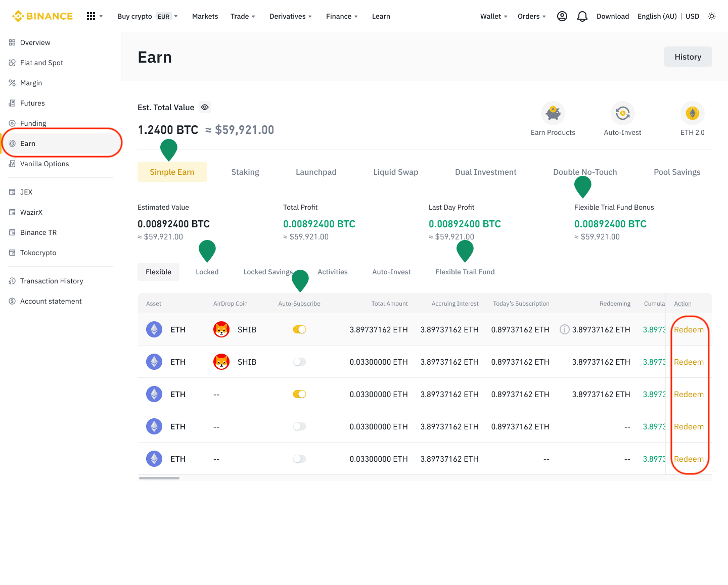Screen dimensions: 728x585
Task: Expand the Trade menu
Action: [243, 16]
